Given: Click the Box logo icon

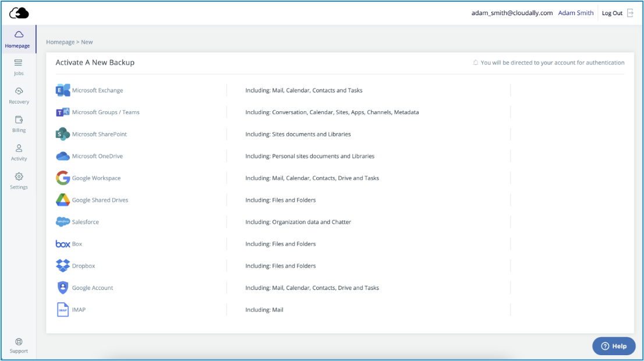Looking at the screenshot, I should tap(63, 244).
